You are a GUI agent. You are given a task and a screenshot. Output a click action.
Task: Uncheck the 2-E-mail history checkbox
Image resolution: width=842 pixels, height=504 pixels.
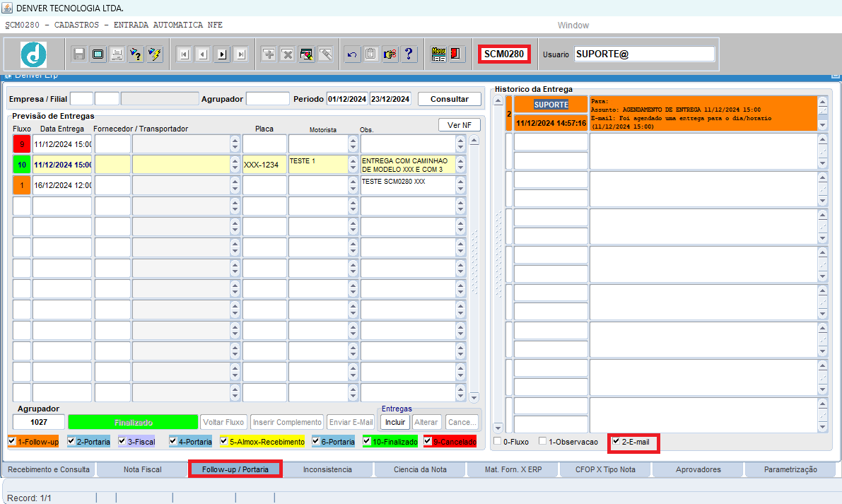point(616,441)
